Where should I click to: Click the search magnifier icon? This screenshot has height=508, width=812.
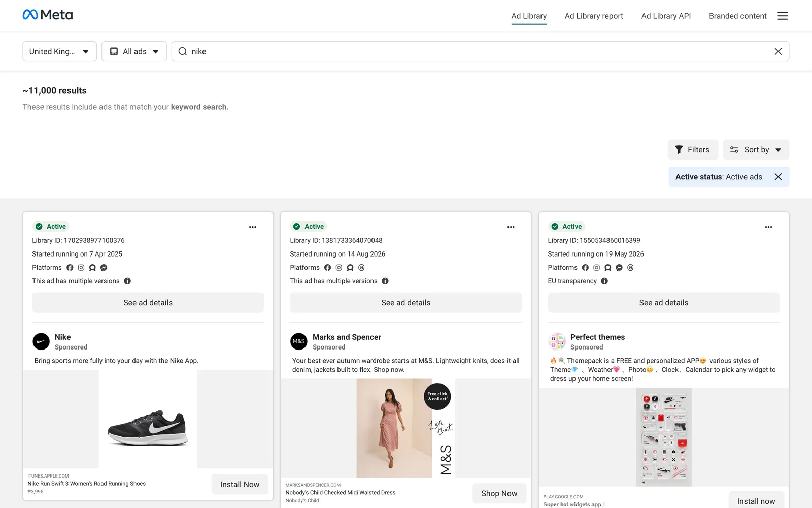pyautogui.click(x=183, y=51)
